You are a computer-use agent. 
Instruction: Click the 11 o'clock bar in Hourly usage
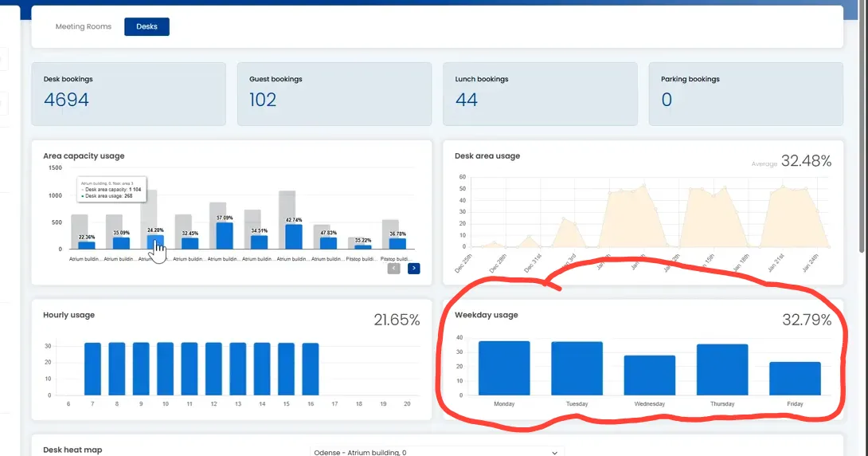(x=190, y=369)
